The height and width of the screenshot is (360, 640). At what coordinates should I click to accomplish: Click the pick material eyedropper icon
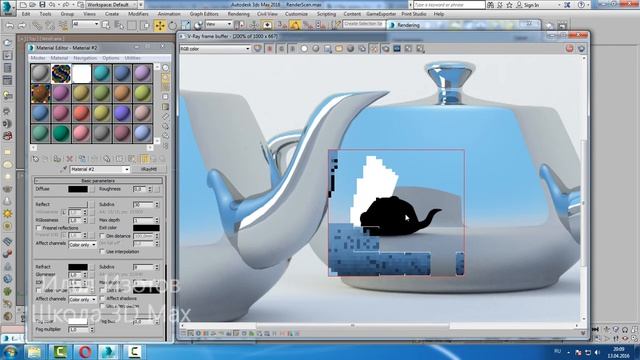[x=64, y=169]
